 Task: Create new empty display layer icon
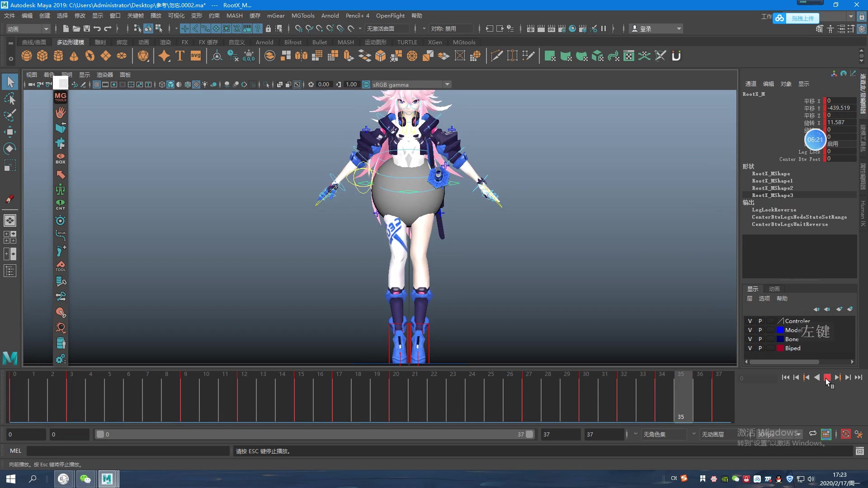(x=839, y=309)
